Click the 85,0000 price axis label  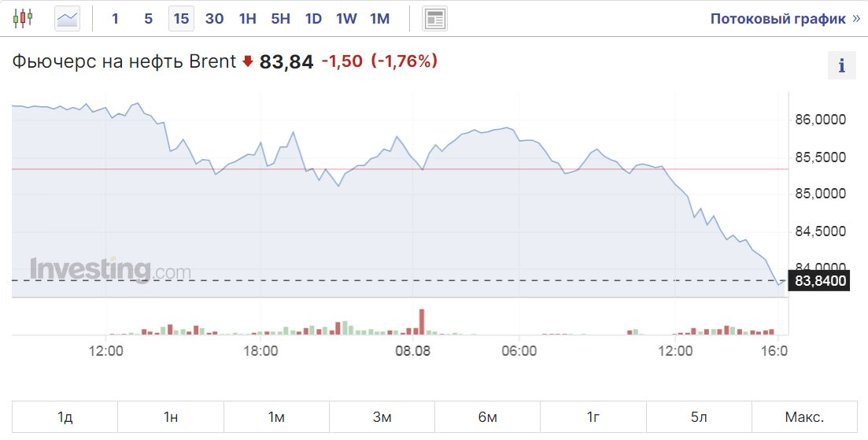(x=821, y=194)
